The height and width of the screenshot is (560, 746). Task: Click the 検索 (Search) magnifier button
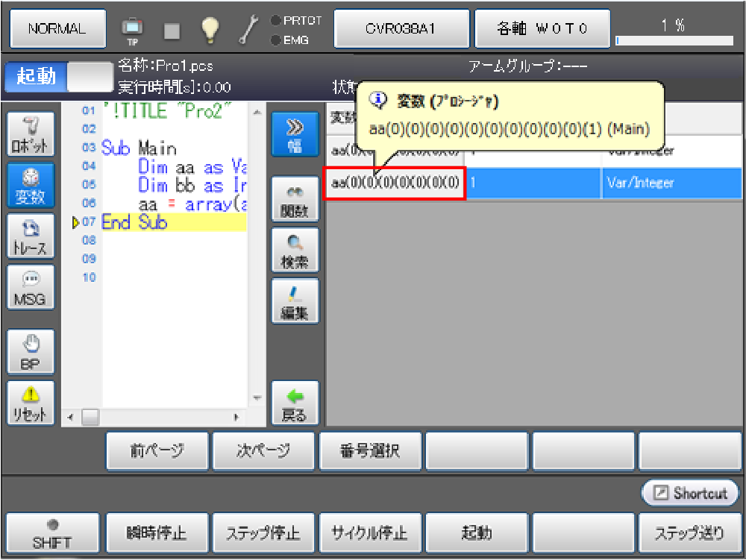point(295,251)
